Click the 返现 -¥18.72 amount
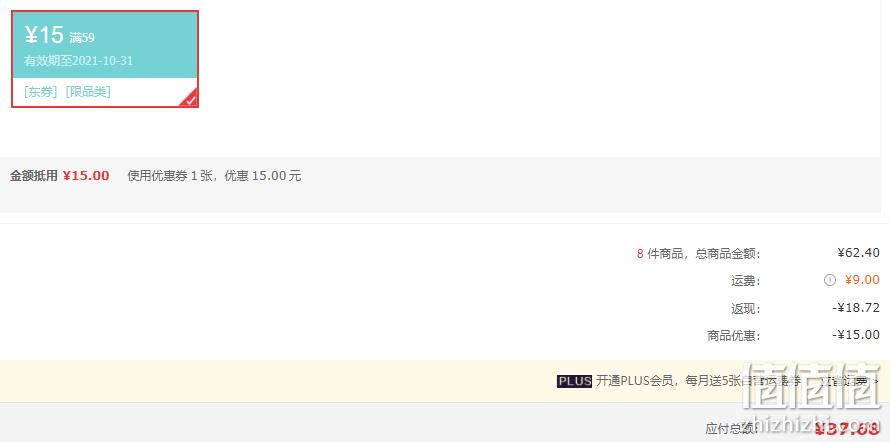Viewport: 890px width, 442px height. pos(856,308)
